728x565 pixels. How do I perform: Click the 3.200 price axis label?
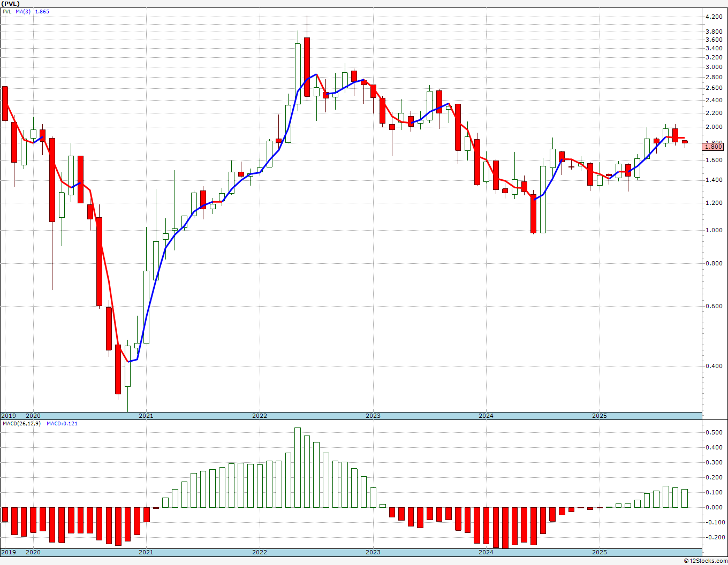click(x=714, y=57)
